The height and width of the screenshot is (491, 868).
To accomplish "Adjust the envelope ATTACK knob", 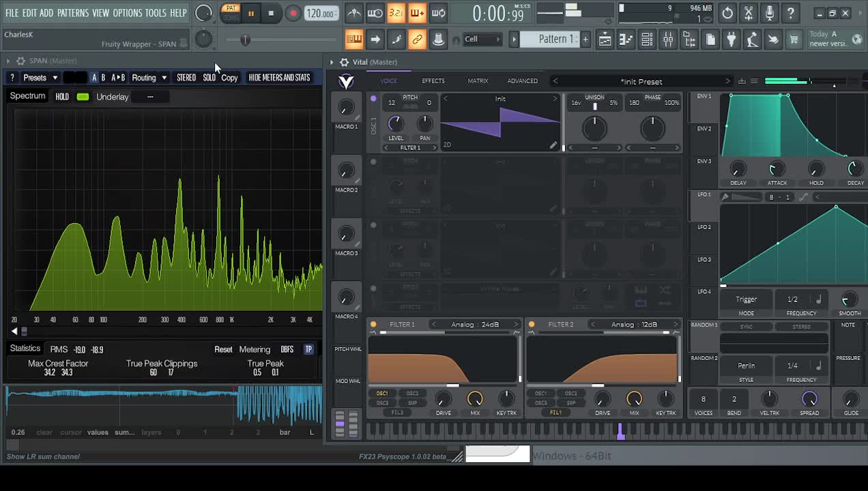I will pyautogui.click(x=777, y=168).
